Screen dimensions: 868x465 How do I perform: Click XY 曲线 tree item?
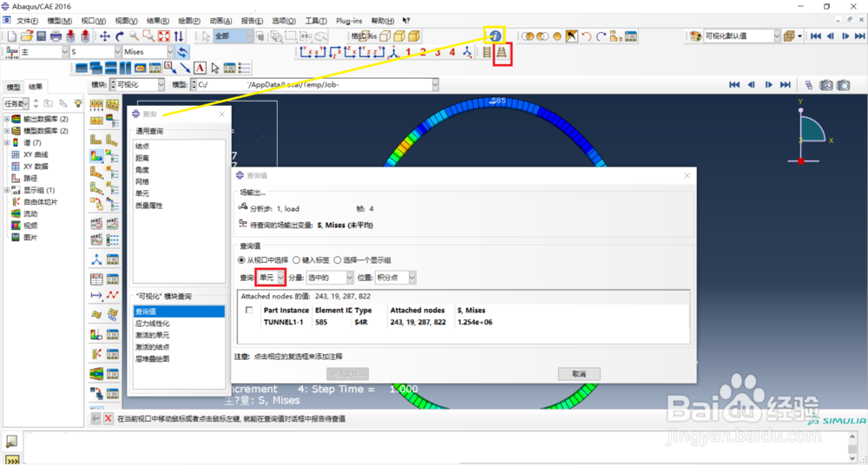tap(36, 154)
